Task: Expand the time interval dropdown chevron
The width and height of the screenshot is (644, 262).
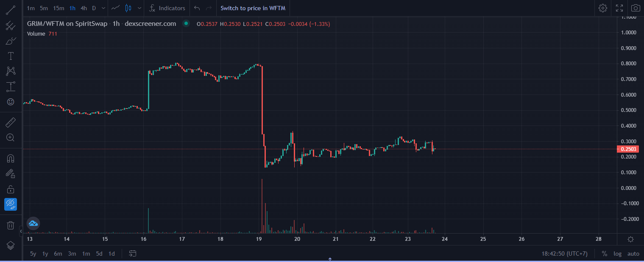Action: coord(103,8)
